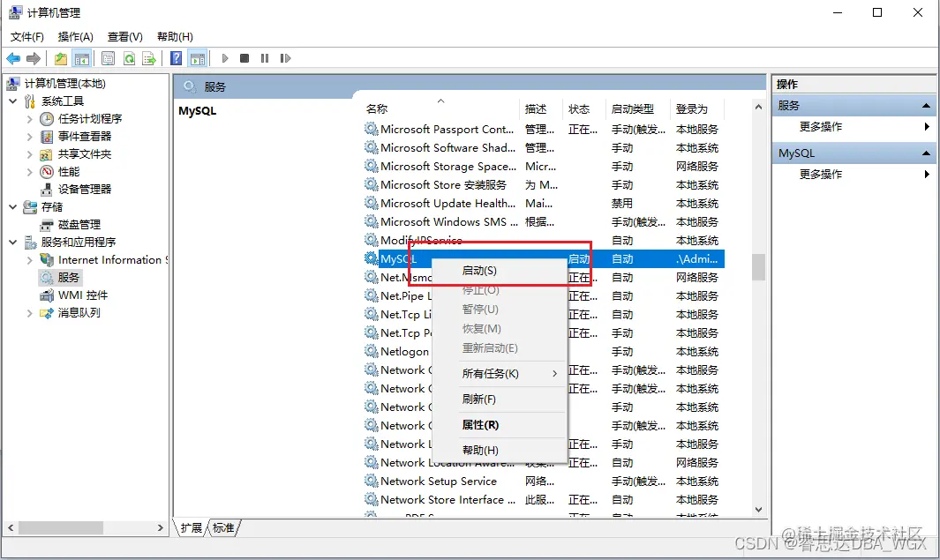Click the tree pane scroll right arrow
The image size is (940, 560).
tap(160, 527)
